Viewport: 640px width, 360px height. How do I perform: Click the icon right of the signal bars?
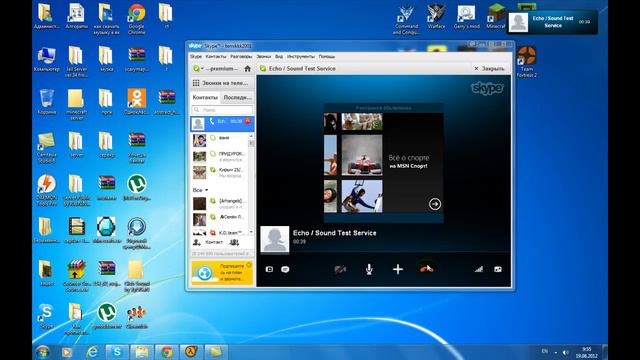pos(498,269)
